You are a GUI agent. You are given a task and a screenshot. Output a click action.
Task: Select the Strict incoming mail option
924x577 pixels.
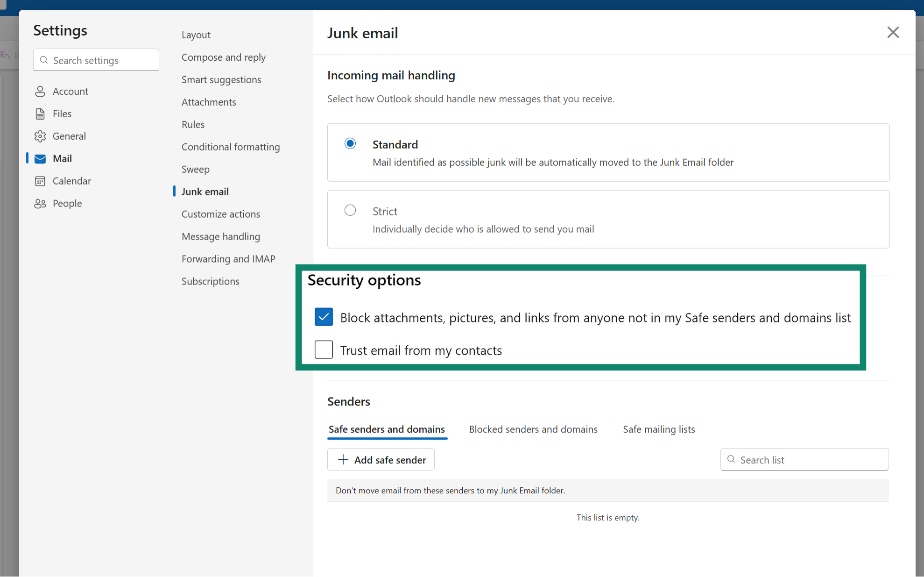(x=350, y=210)
